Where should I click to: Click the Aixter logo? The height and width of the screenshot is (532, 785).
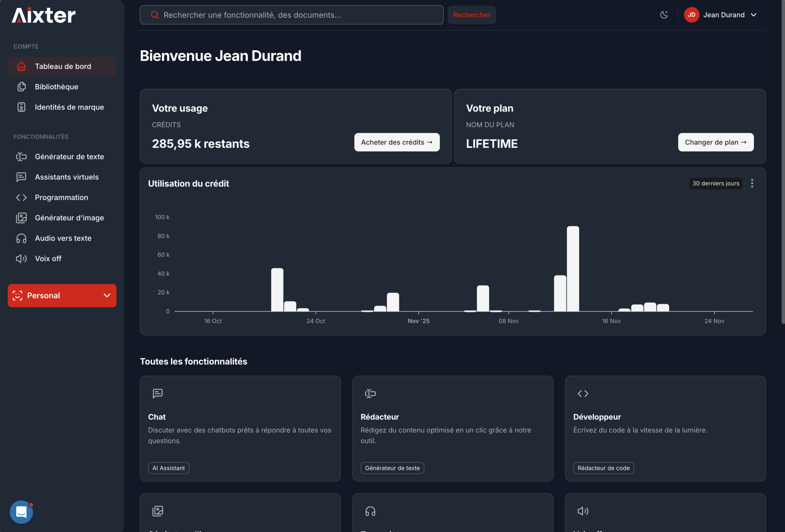click(x=44, y=16)
